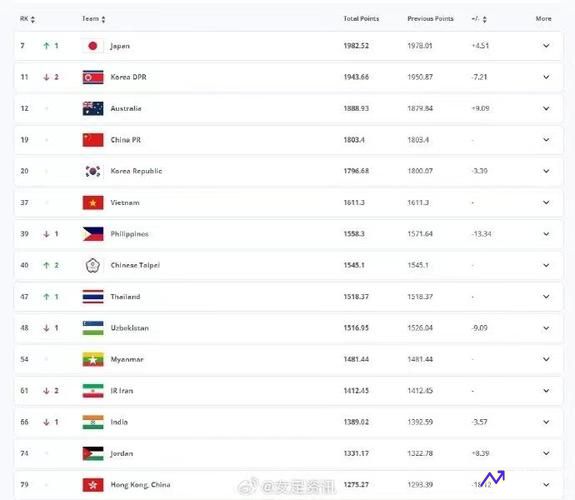575x500 pixels.
Task: Sort by the +/- points change column
Action: point(479,19)
